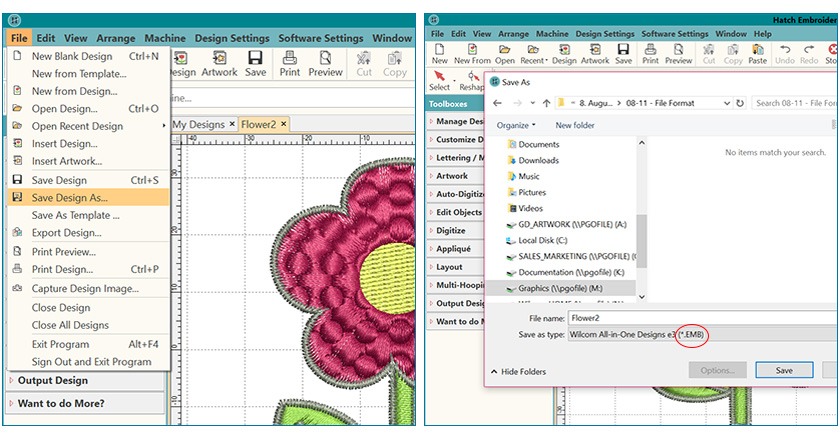Viewport: 840px width, 440px height.
Task: Click the Back arrow in Save As dialog
Action: click(497, 103)
